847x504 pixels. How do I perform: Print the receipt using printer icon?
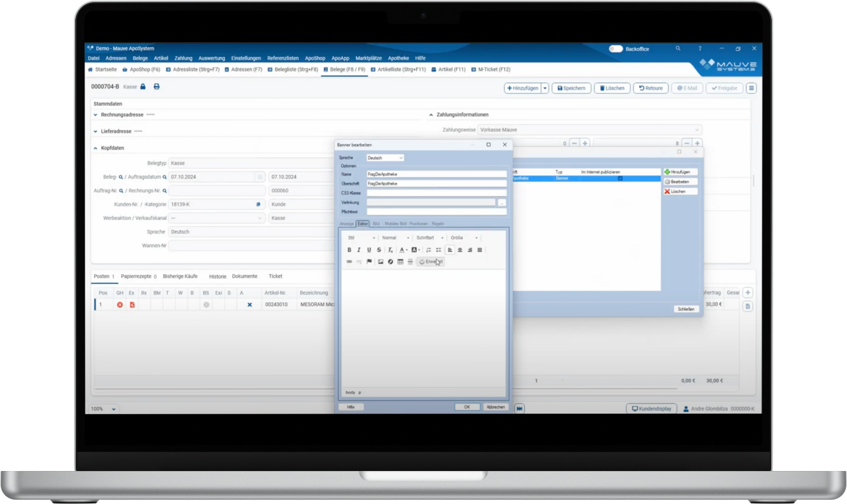tap(156, 87)
